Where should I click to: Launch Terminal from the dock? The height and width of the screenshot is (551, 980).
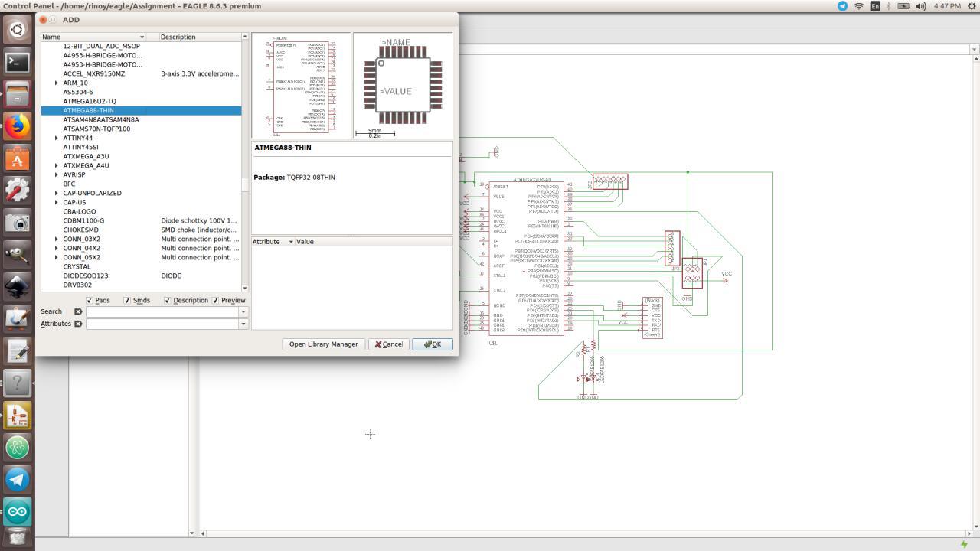click(17, 62)
